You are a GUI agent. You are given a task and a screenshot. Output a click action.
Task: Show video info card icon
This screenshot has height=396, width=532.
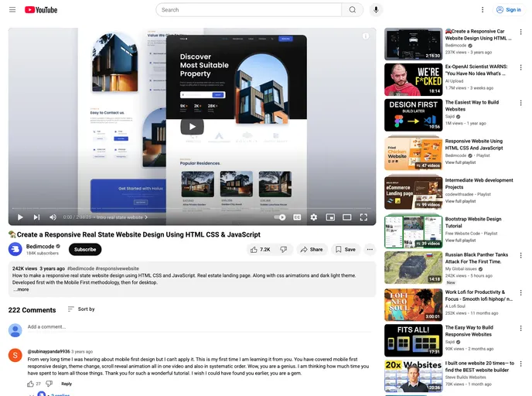366,36
